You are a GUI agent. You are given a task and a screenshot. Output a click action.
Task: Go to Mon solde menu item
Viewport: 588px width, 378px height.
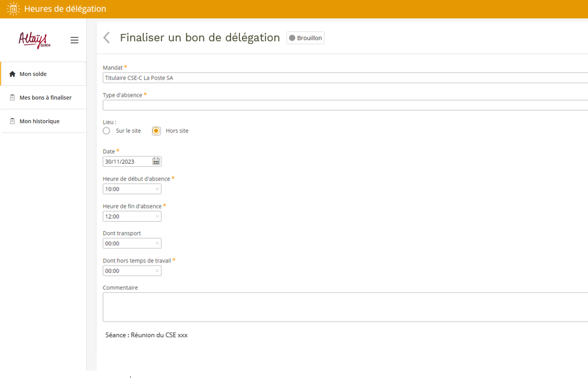(x=33, y=74)
